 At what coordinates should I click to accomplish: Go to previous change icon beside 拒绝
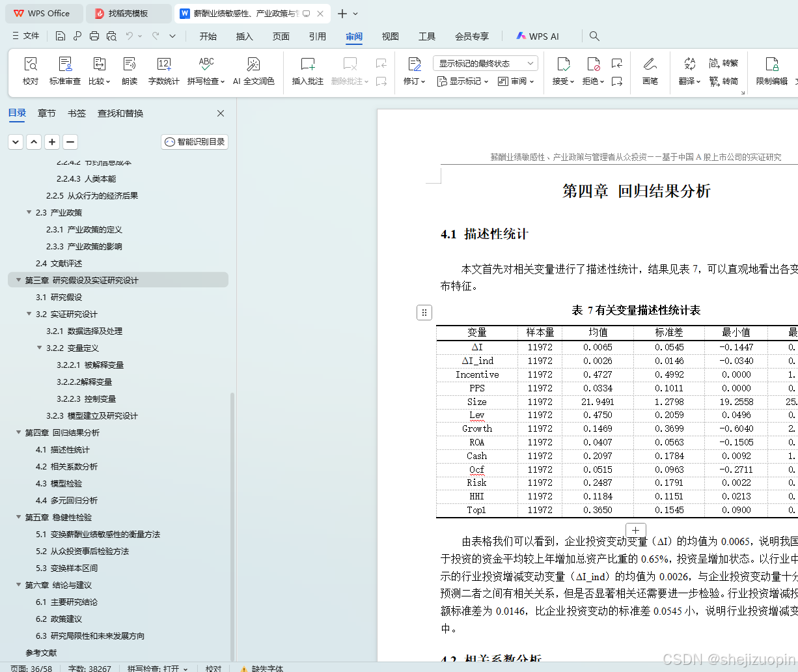point(616,63)
